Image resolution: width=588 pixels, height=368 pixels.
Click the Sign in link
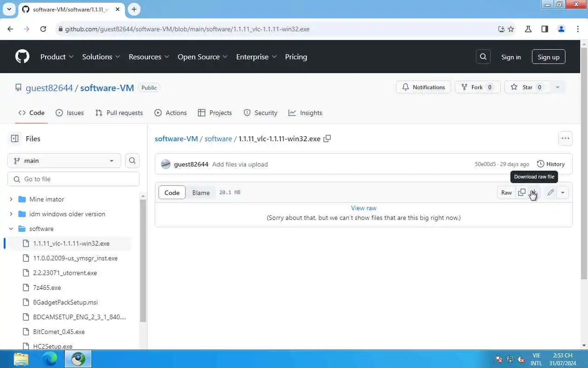tap(511, 57)
